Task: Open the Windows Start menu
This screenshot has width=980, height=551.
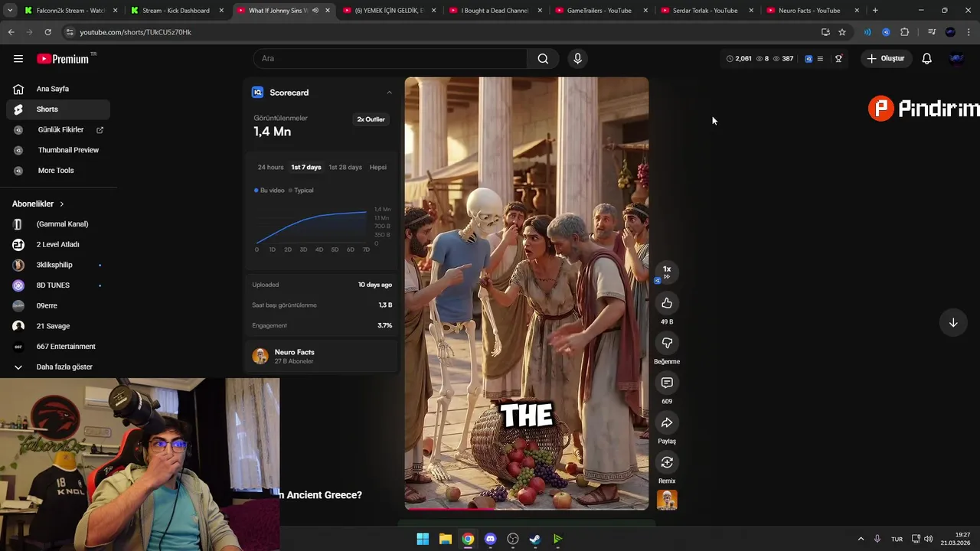Action: point(423,539)
